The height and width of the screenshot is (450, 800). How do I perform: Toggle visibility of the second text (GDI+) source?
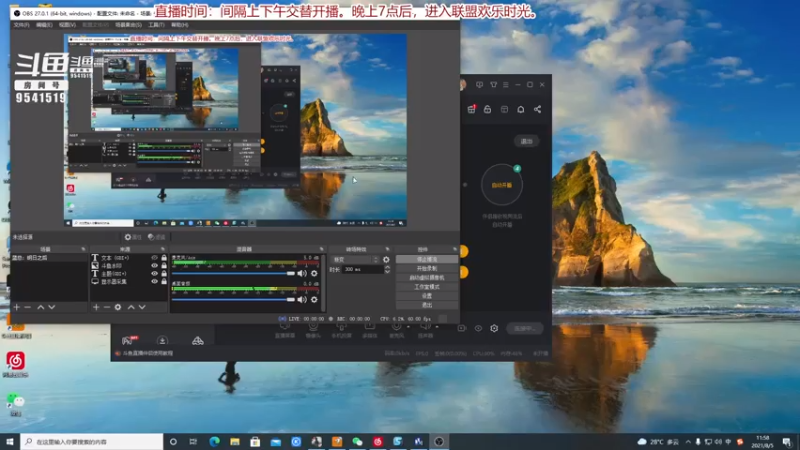pyautogui.click(x=155, y=273)
